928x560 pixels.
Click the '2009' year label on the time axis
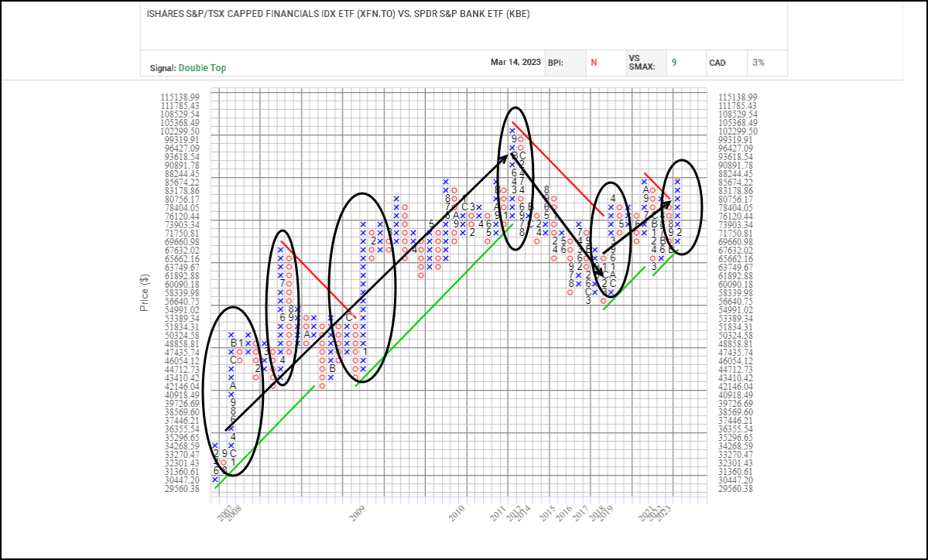(358, 514)
